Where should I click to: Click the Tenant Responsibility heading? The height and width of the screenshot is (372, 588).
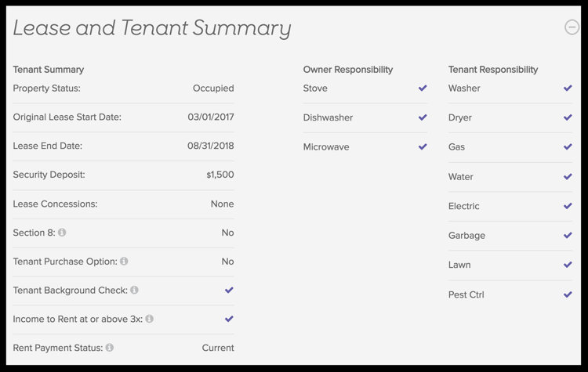click(493, 70)
